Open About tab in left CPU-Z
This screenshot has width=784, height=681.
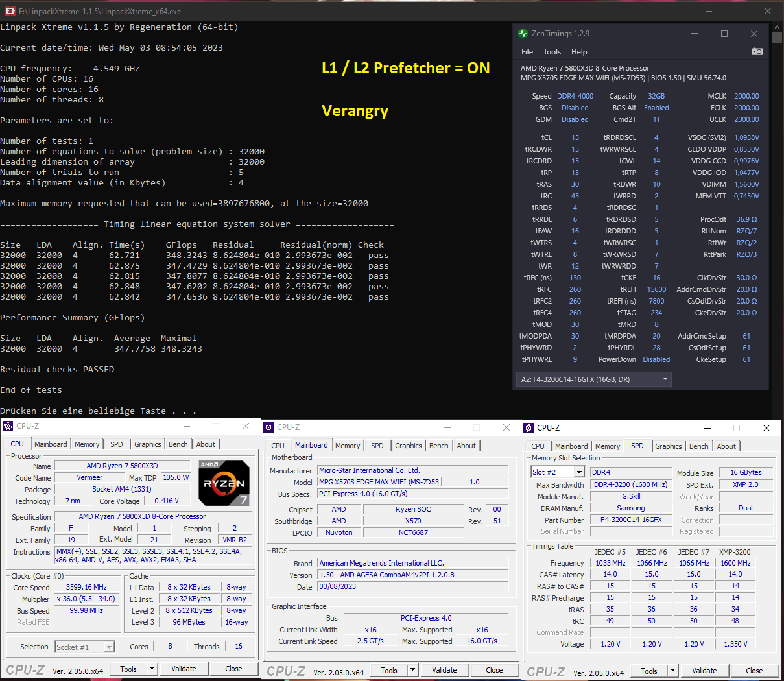click(206, 444)
